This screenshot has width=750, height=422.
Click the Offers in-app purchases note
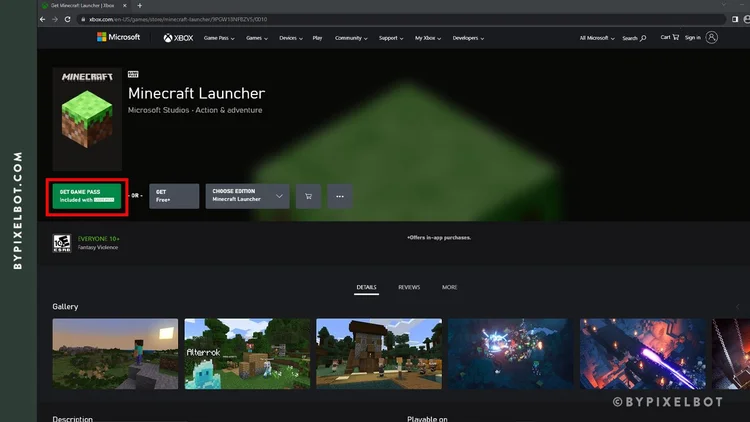pyautogui.click(x=439, y=237)
